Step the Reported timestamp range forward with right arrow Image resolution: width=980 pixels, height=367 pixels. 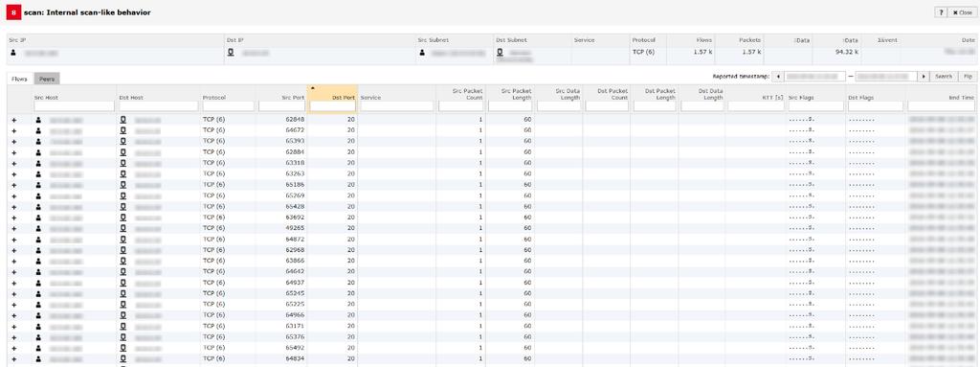924,77
